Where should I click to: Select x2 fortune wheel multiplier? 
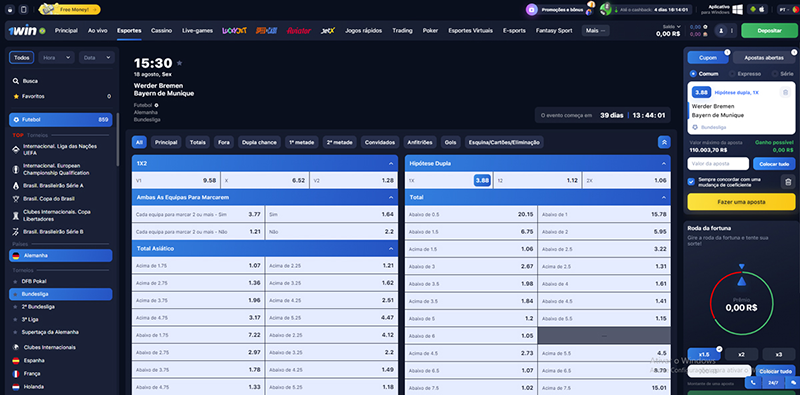point(741,354)
